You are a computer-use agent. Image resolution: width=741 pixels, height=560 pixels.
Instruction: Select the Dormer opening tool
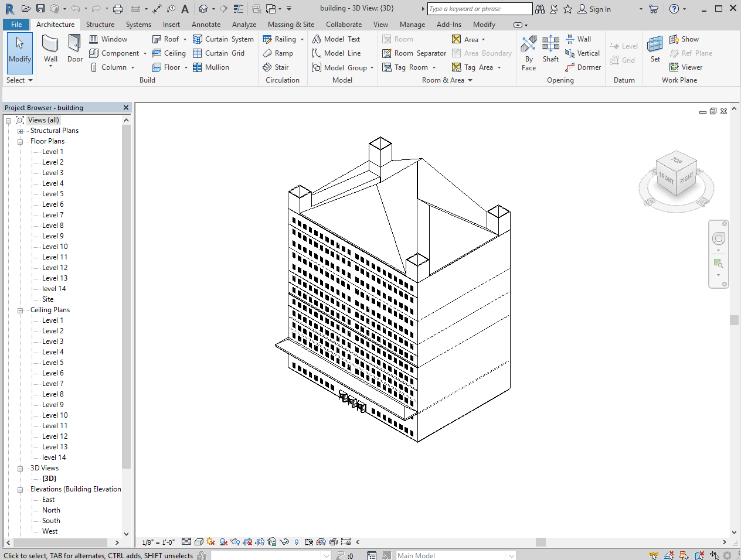(583, 67)
